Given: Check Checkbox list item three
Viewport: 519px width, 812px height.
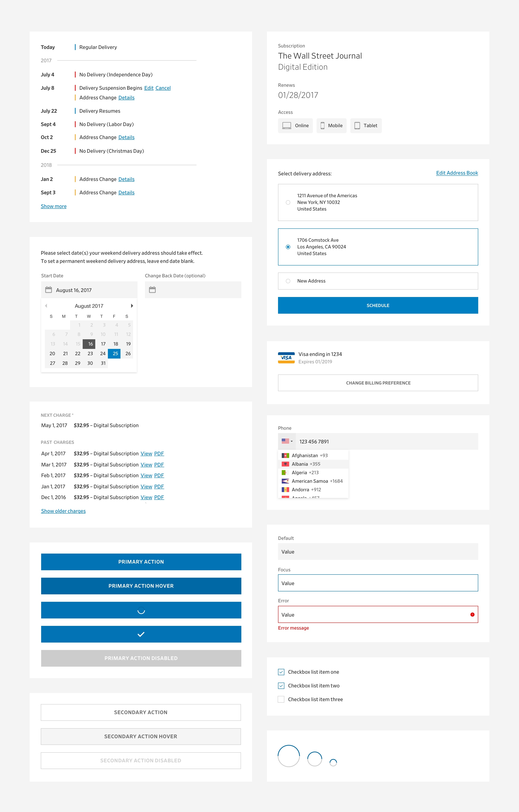Looking at the screenshot, I should pos(281,699).
